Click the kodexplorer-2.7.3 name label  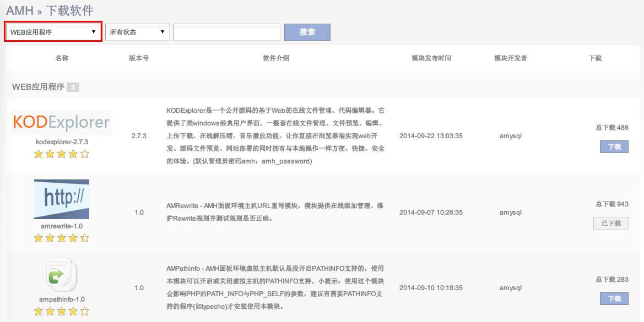tap(62, 141)
